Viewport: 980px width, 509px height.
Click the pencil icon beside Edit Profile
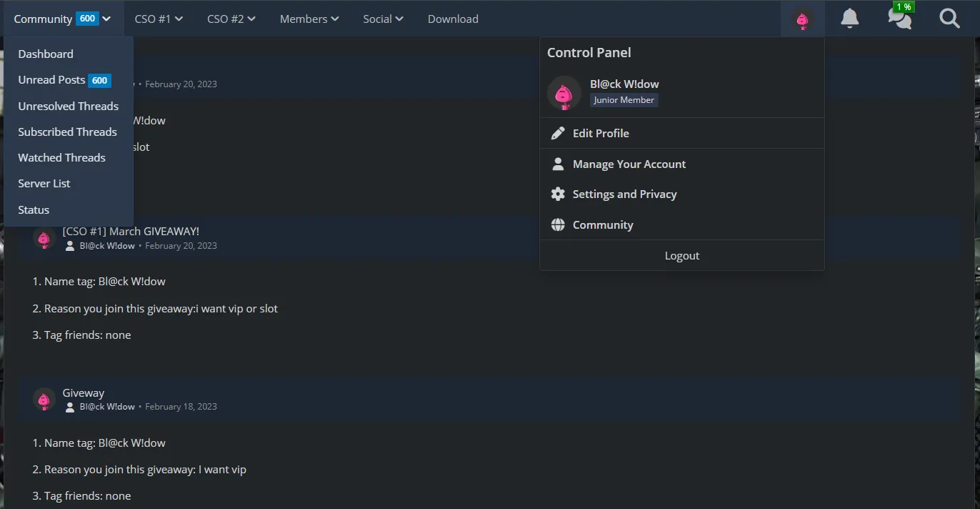click(x=558, y=133)
